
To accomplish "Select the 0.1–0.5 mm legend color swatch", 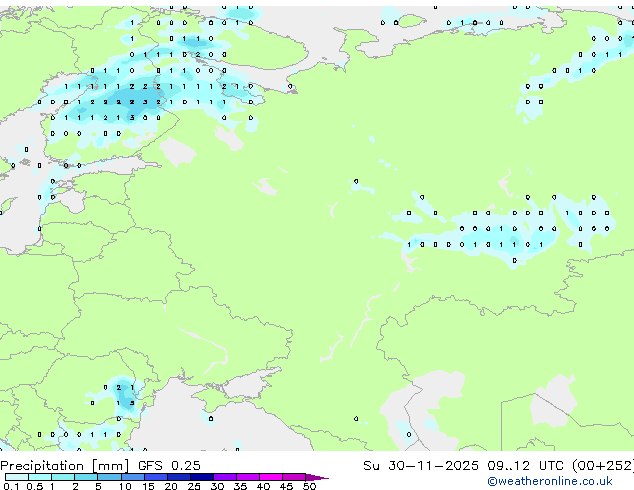I will point(17,477).
